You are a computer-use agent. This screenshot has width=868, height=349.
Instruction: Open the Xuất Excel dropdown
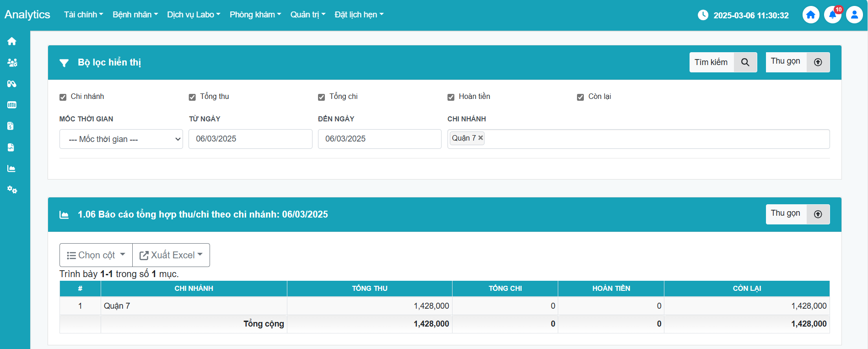[x=171, y=255]
